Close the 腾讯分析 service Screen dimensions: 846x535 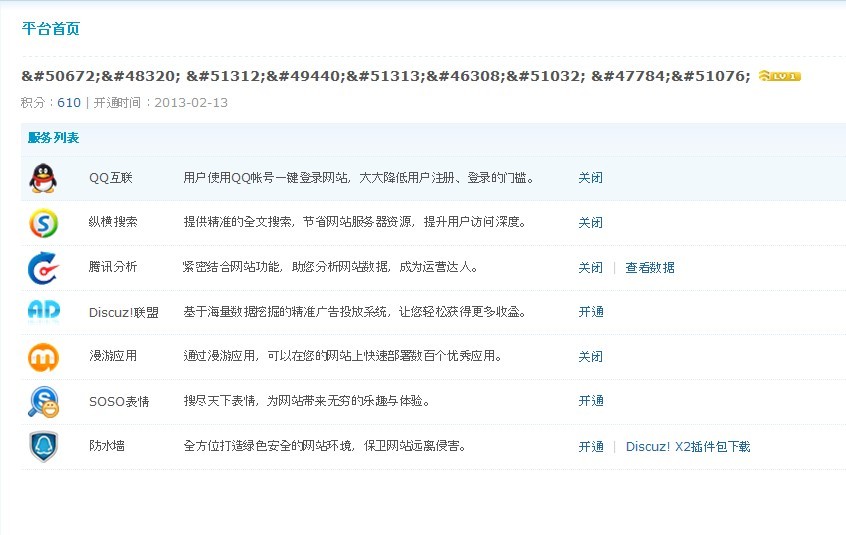click(x=590, y=268)
